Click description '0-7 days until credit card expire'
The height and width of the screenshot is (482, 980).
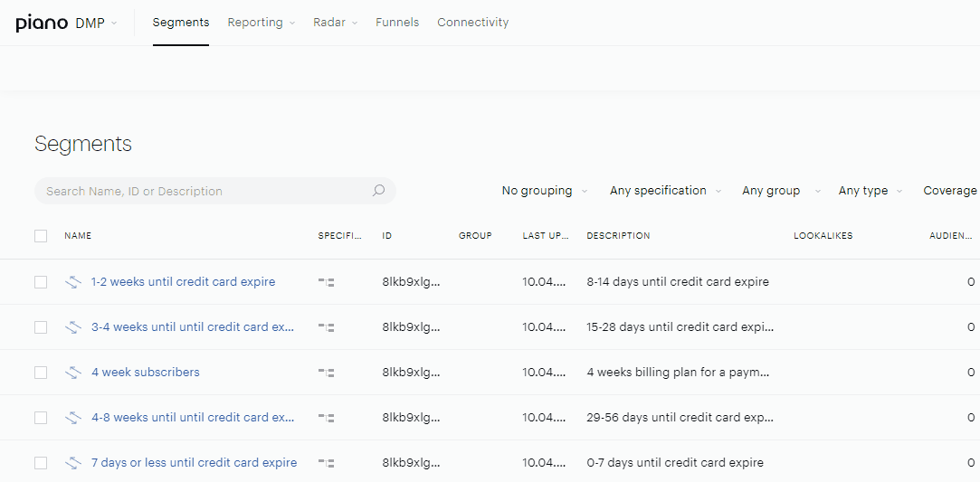coord(675,463)
